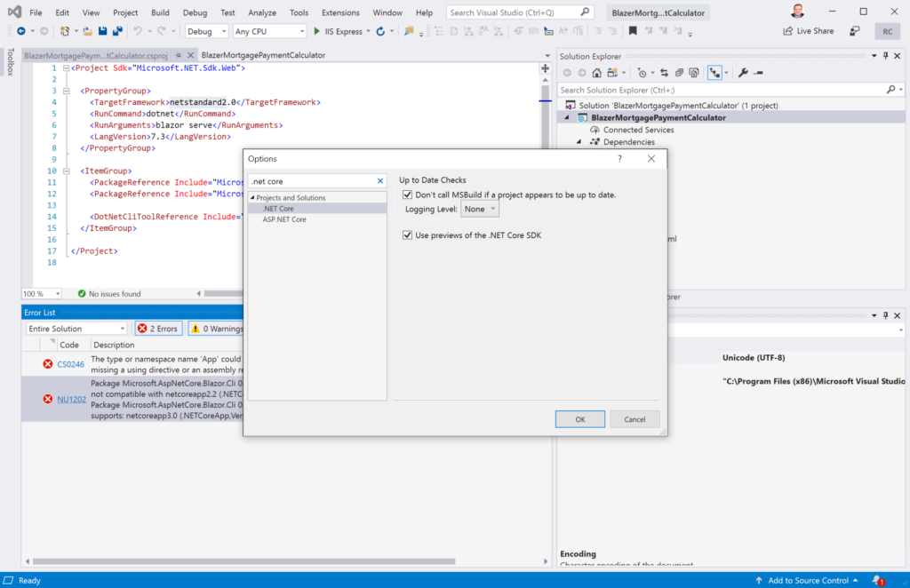
Task: Click the Live Share icon
Action: [x=787, y=31]
